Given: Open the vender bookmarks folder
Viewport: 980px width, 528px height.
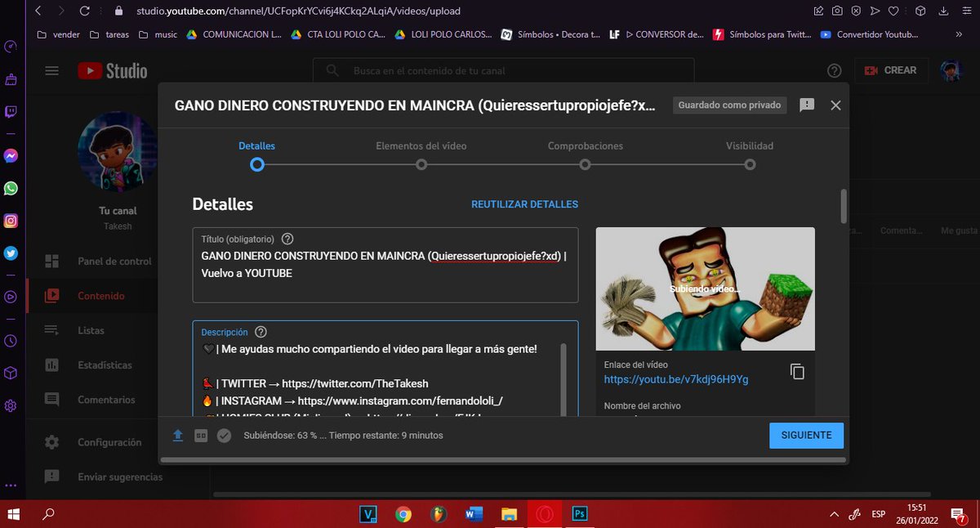Looking at the screenshot, I should (60, 34).
